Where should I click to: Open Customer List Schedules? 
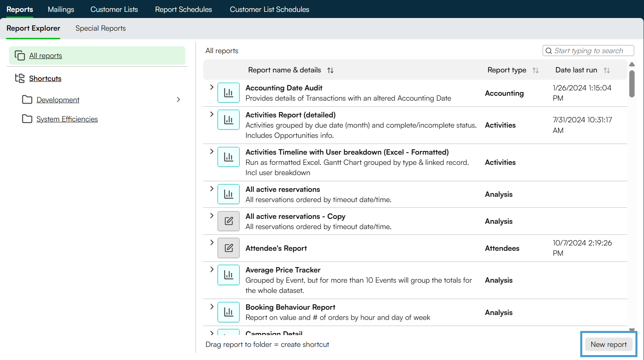[269, 9]
